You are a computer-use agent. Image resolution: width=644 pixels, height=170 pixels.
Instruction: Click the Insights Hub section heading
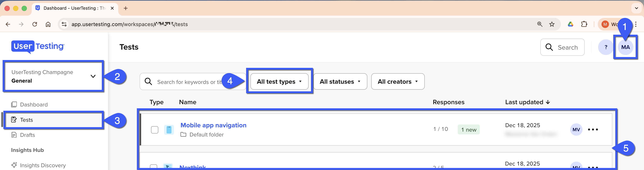27,150
